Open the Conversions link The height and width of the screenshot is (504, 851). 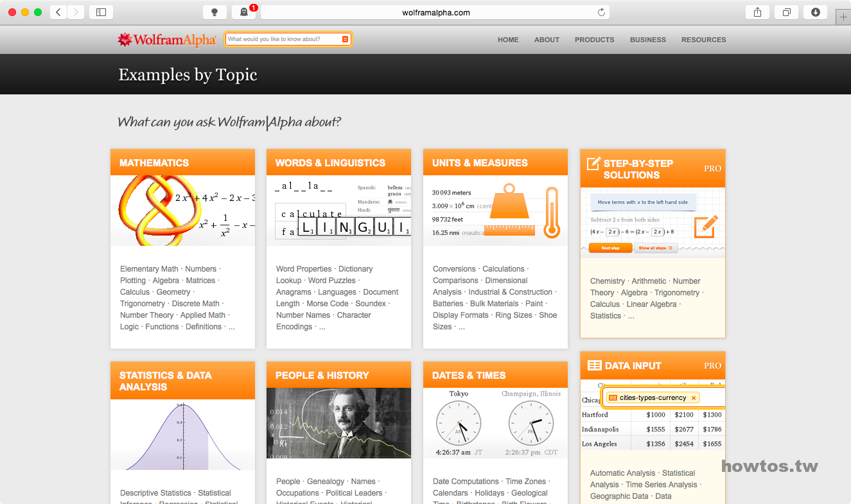click(x=454, y=269)
